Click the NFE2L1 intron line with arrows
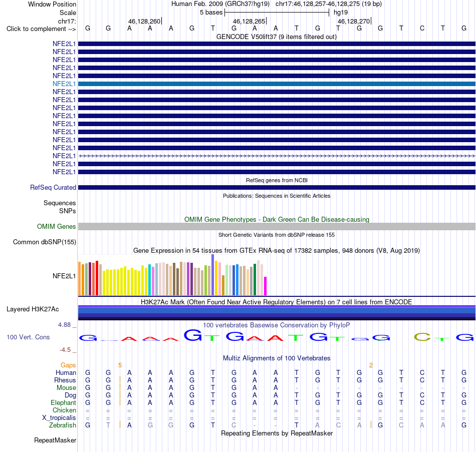Screen dimensions: 476x452 [x=277, y=156]
